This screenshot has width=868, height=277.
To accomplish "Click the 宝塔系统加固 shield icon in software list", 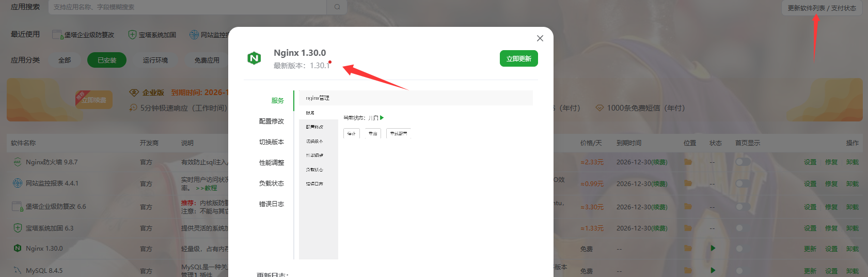I will pyautogui.click(x=18, y=227).
